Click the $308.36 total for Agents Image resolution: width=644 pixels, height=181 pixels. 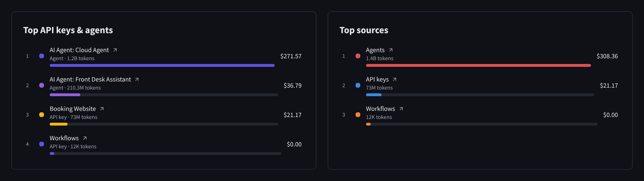tap(607, 56)
